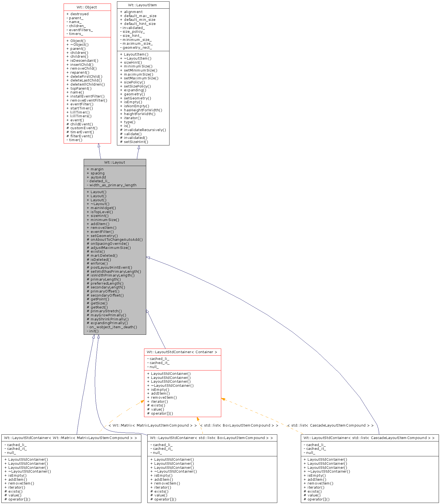Viewport: 440px width, 504px height.
Task: Click '# setSizeHint()' in Wt::LayoutItem
Action: tap(134, 142)
